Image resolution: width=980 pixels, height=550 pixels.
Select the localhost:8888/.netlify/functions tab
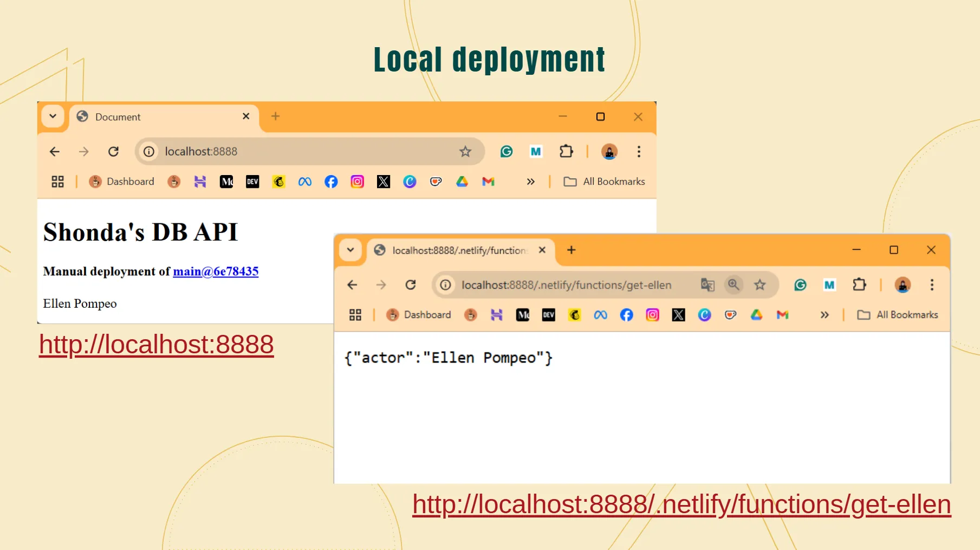(x=455, y=250)
